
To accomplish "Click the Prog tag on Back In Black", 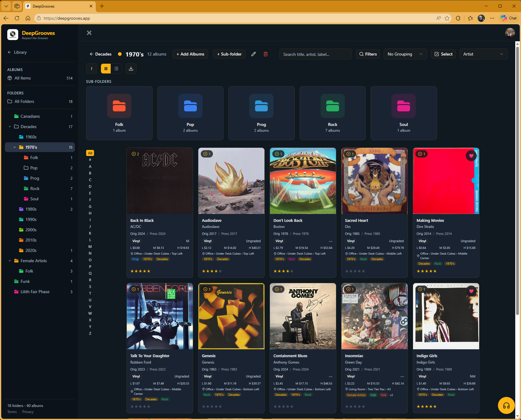I will (x=135, y=259).
